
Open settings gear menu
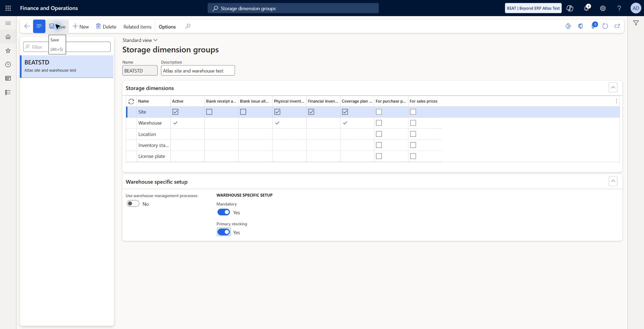tap(603, 8)
